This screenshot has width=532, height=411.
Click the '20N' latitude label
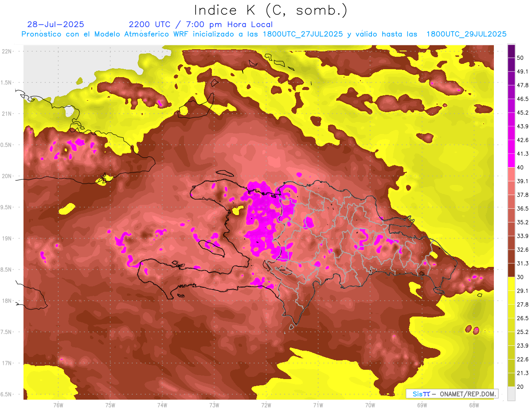6,176
